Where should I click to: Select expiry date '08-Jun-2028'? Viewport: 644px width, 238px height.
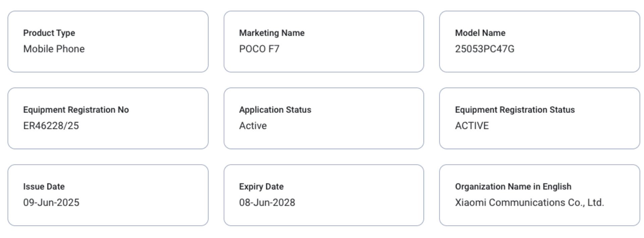267,202
